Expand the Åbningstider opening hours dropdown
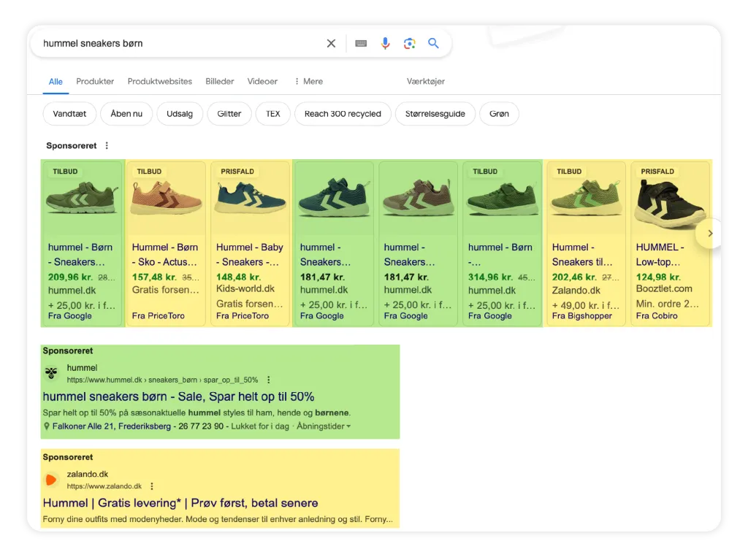 pyautogui.click(x=324, y=426)
